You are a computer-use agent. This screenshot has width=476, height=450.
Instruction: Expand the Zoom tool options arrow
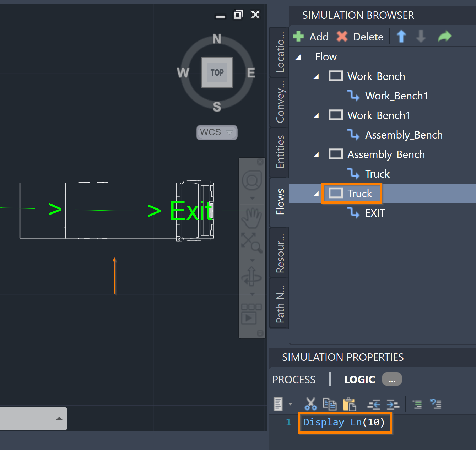point(252,260)
